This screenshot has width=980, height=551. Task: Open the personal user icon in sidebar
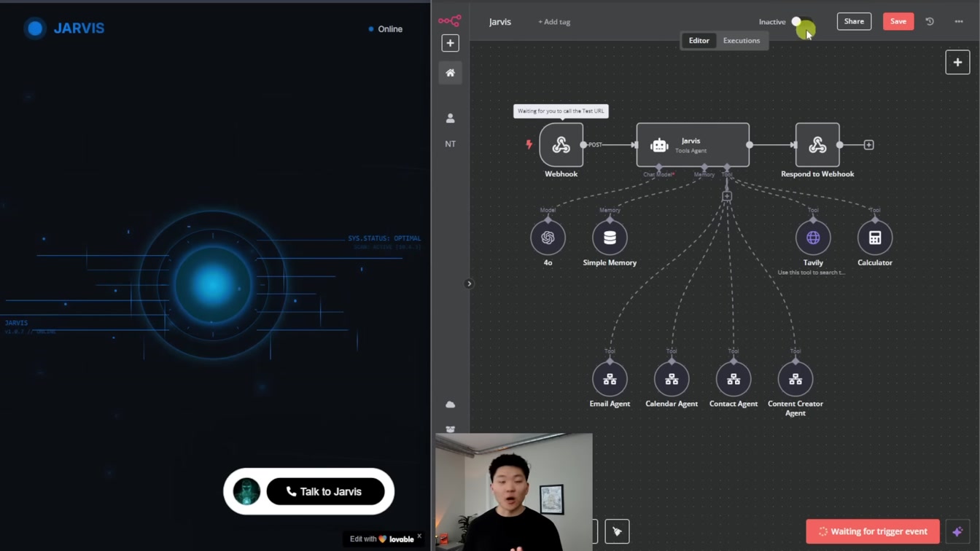click(450, 118)
